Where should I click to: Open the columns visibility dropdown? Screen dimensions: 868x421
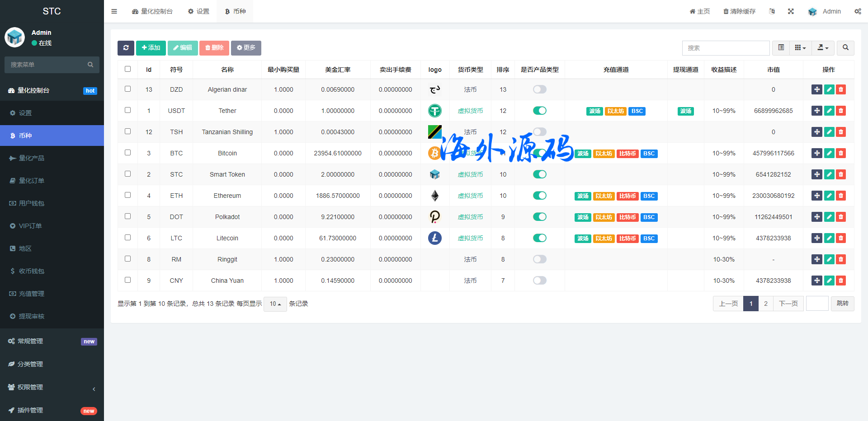[x=800, y=48]
